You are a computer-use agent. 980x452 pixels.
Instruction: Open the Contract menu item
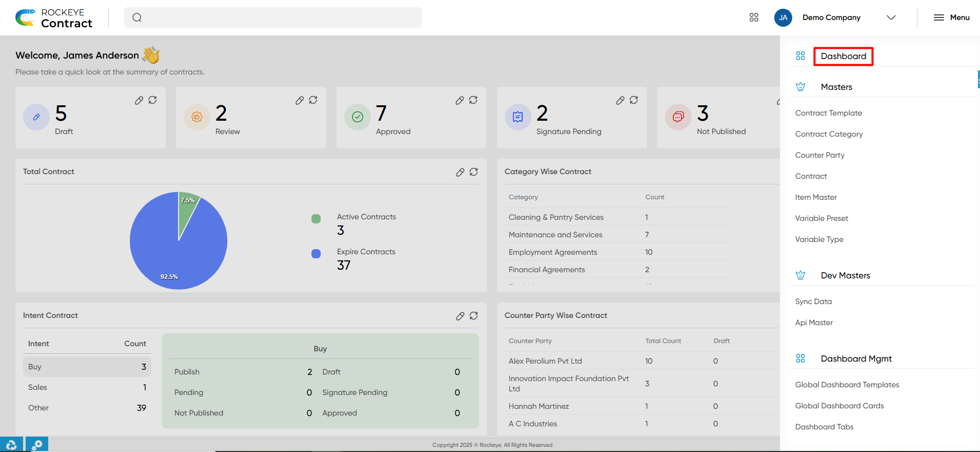(811, 176)
